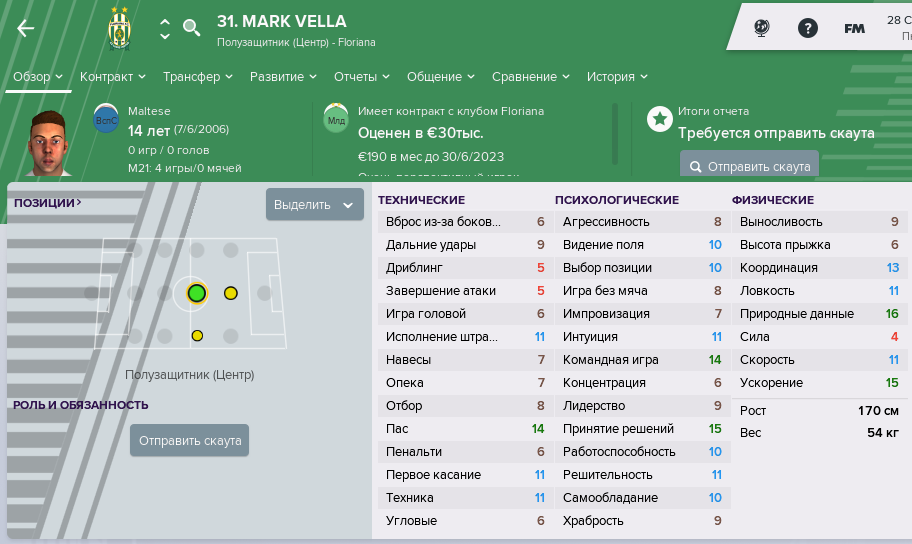Click the back arrow icon

click(26, 28)
